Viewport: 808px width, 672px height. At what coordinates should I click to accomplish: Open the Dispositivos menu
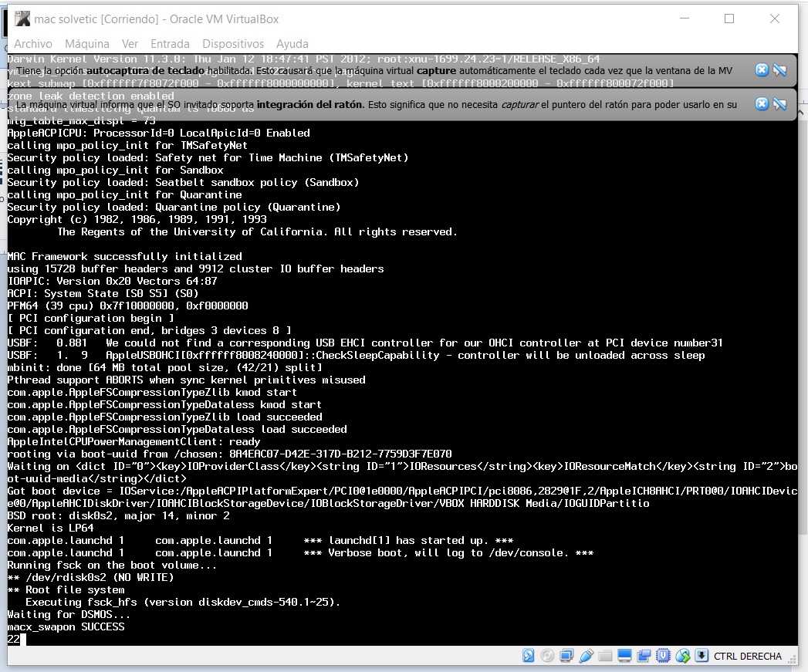[233, 44]
